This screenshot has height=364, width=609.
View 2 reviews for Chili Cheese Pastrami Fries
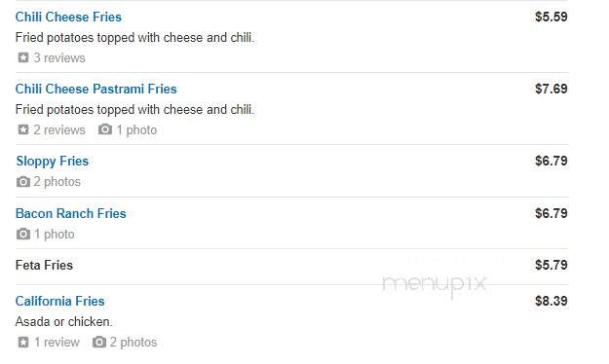click(x=59, y=129)
